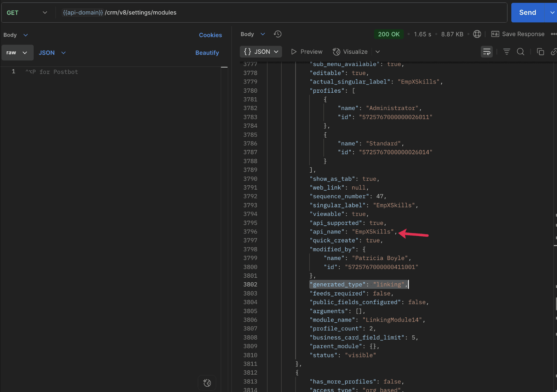Expand the Send button options arrow
This screenshot has width=557, height=392.
point(552,13)
